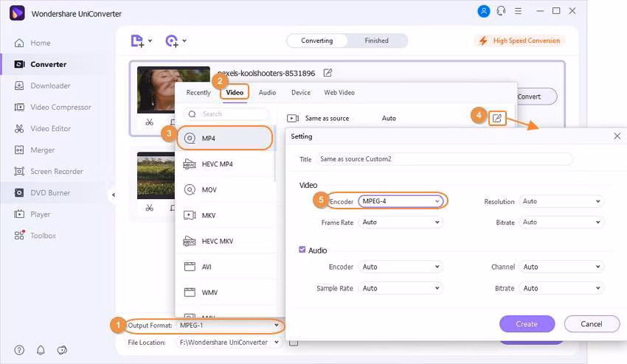Viewport: 627px width, 364px height.
Task: Switch to the Finished tab
Action: (376, 41)
